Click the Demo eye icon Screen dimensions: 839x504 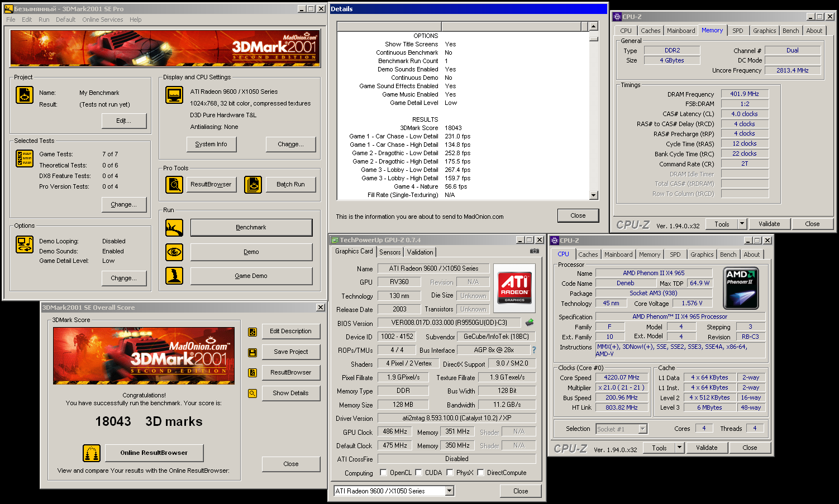click(174, 252)
